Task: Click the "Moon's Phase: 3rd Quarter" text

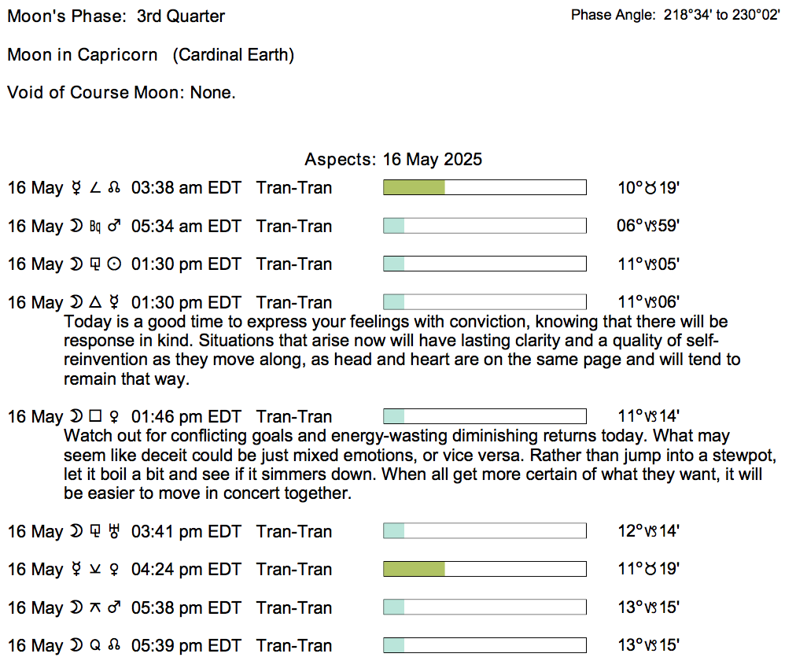Action: point(116,17)
